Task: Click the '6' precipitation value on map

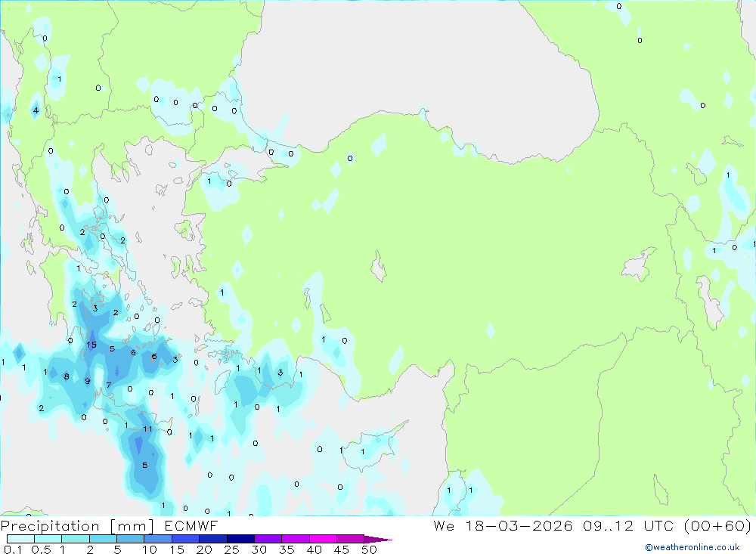Action: click(133, 352)
